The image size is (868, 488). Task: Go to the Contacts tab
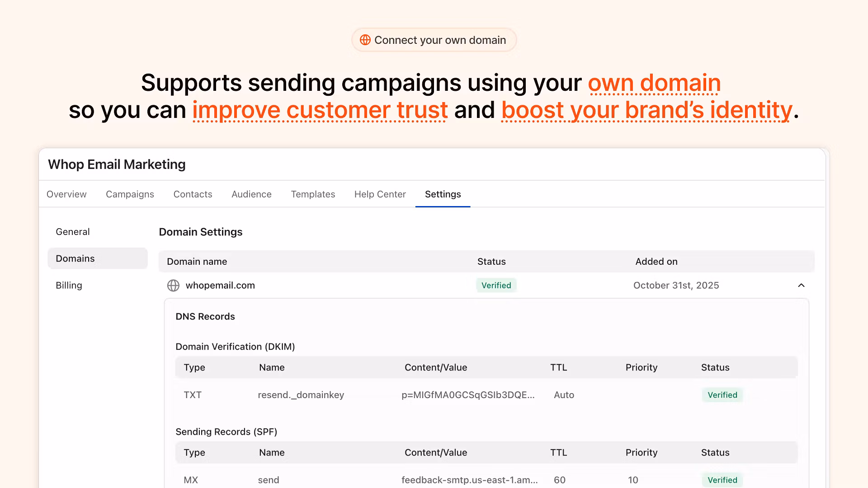pyautogui.click(x=193, y=194)
